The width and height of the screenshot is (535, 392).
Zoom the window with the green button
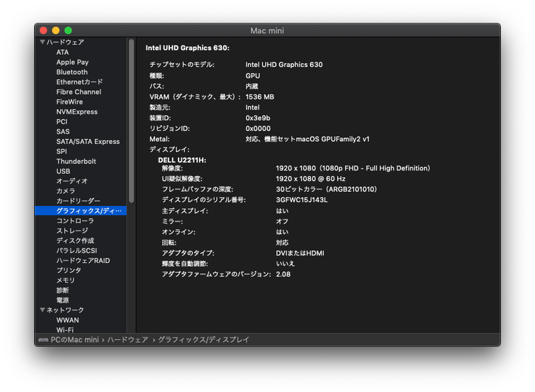click(68, 30)
